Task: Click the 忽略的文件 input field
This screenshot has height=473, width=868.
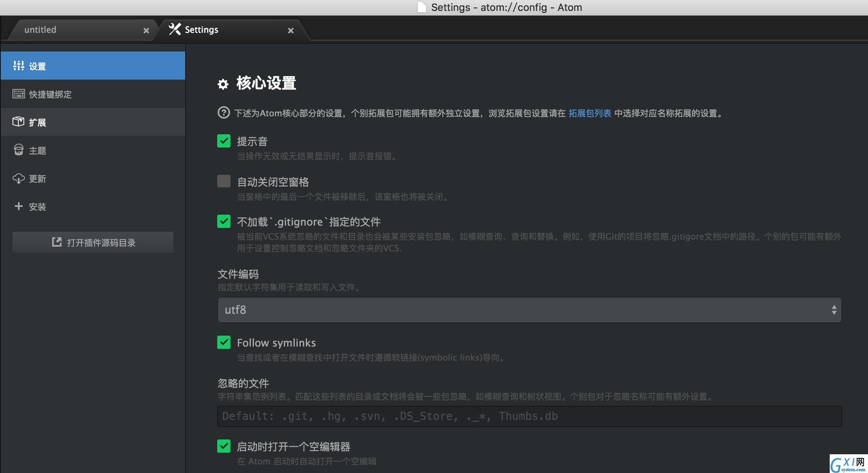Action: click(529, 416)
